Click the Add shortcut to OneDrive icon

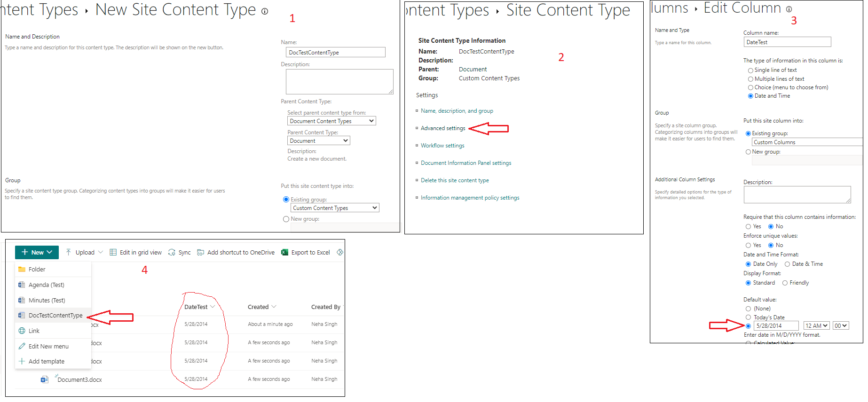point(201,252)
